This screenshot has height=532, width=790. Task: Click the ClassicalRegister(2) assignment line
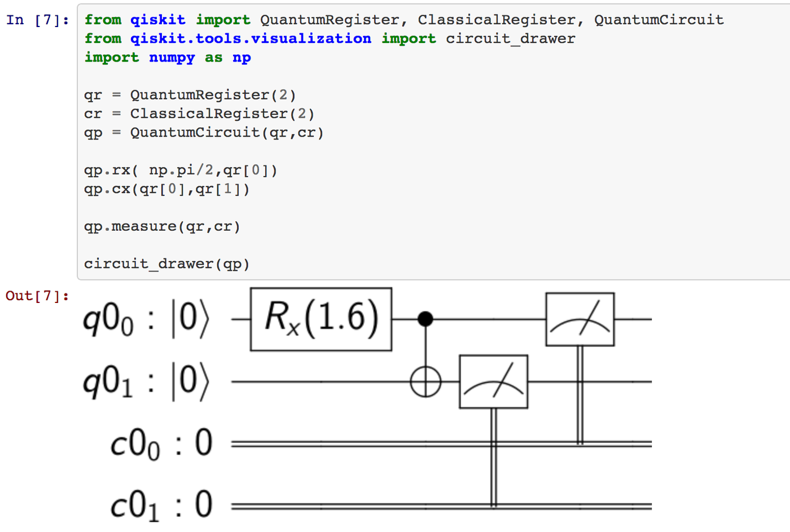[x=199, y=114]
